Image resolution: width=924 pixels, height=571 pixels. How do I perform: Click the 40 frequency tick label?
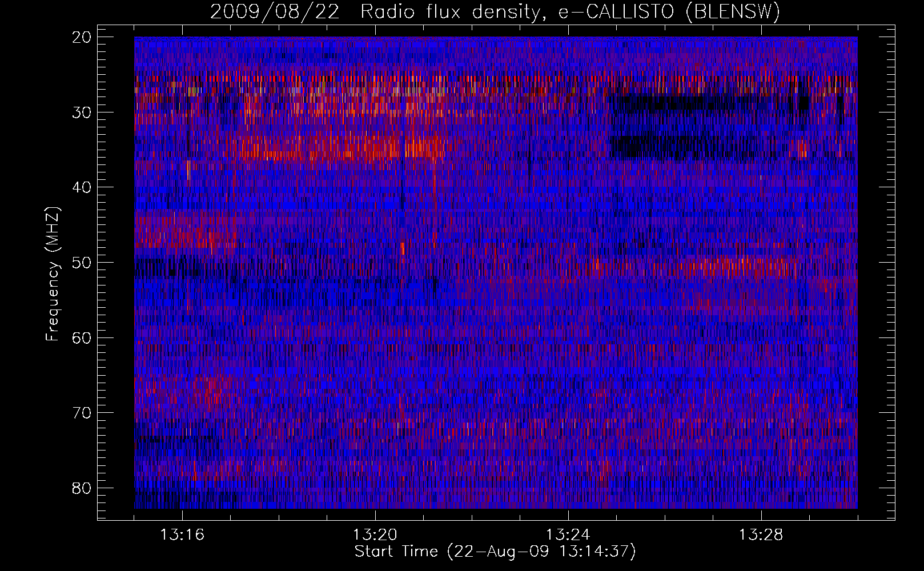82,187
